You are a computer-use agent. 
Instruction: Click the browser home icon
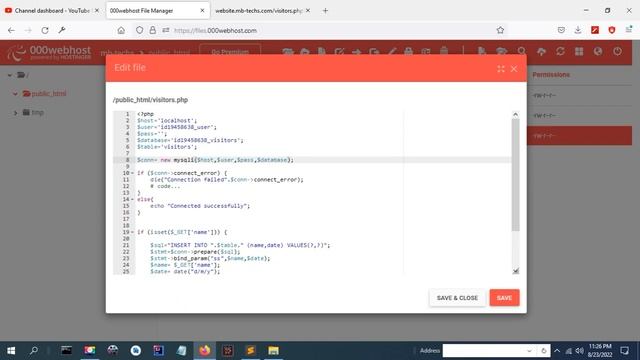[x=121, y=30]
